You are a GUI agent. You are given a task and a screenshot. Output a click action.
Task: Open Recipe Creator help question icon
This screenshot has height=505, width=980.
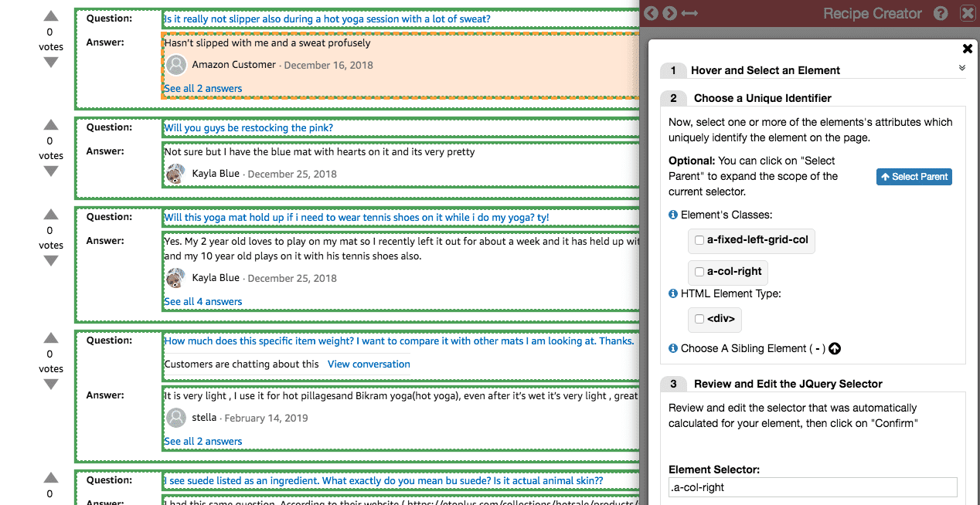coord(941,13)
